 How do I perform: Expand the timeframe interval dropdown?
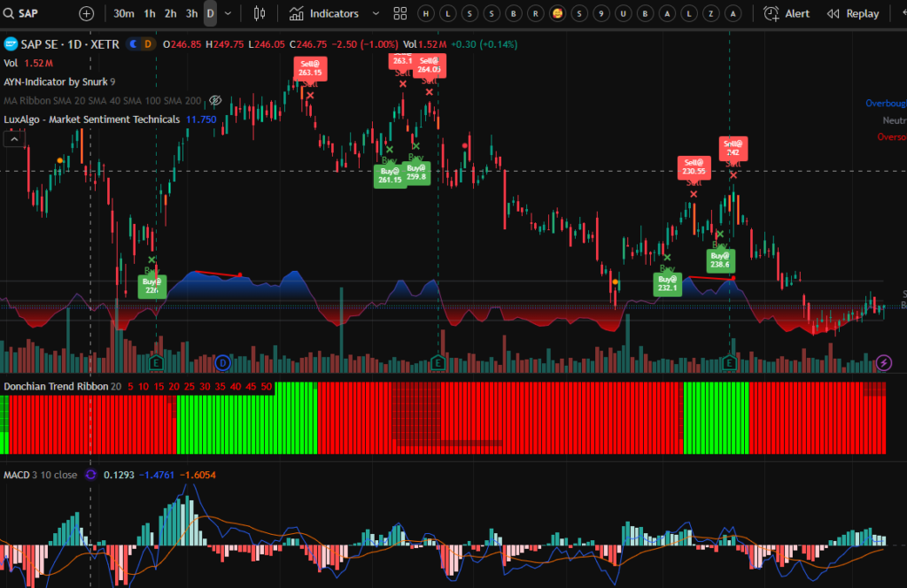pyautogui.click(x=229, y=13)
